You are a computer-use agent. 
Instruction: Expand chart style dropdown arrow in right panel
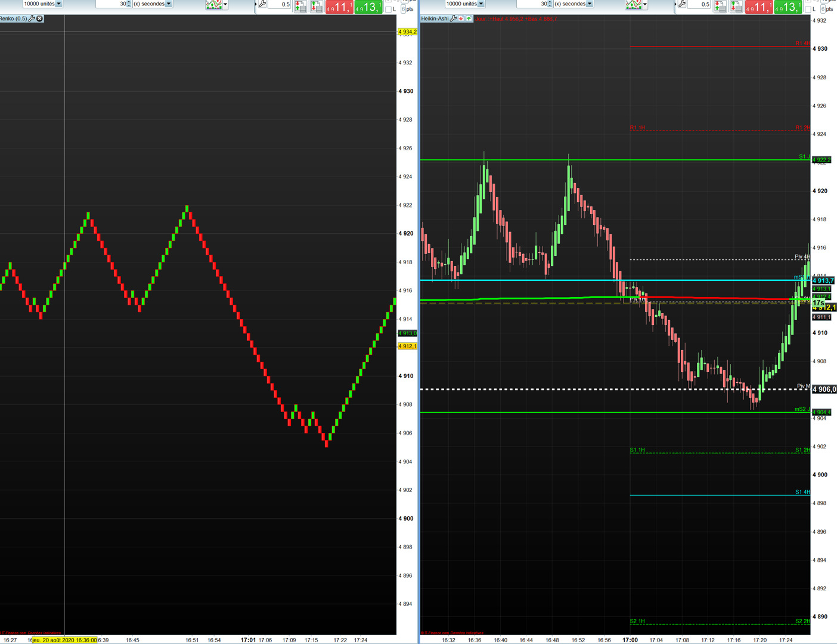tap(644, 4)
